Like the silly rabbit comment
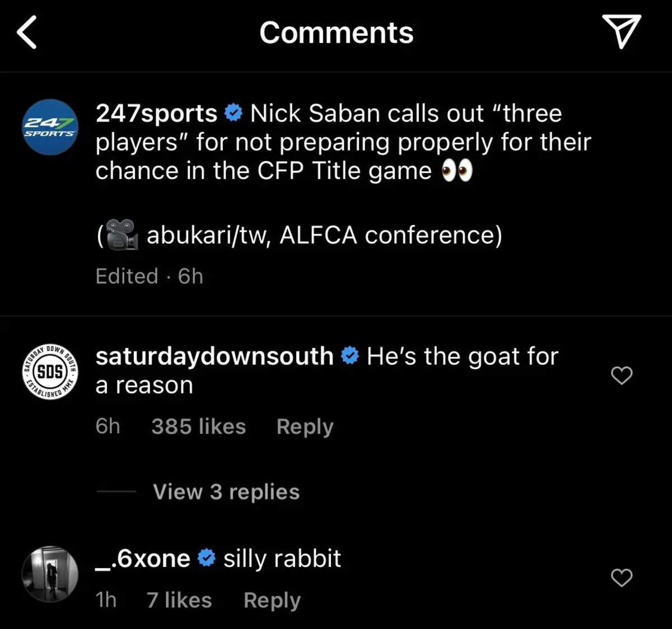Viewport: 672px width, 629px height. 621,578
